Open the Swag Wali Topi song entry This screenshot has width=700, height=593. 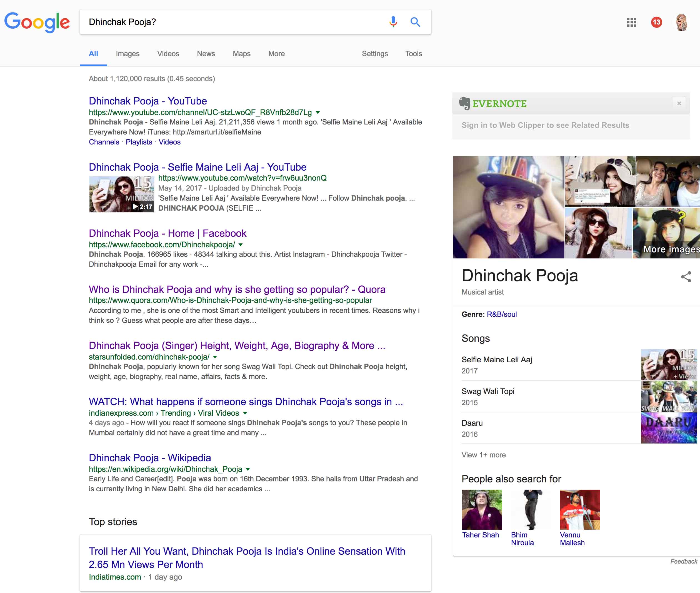[x=488, y=392]
